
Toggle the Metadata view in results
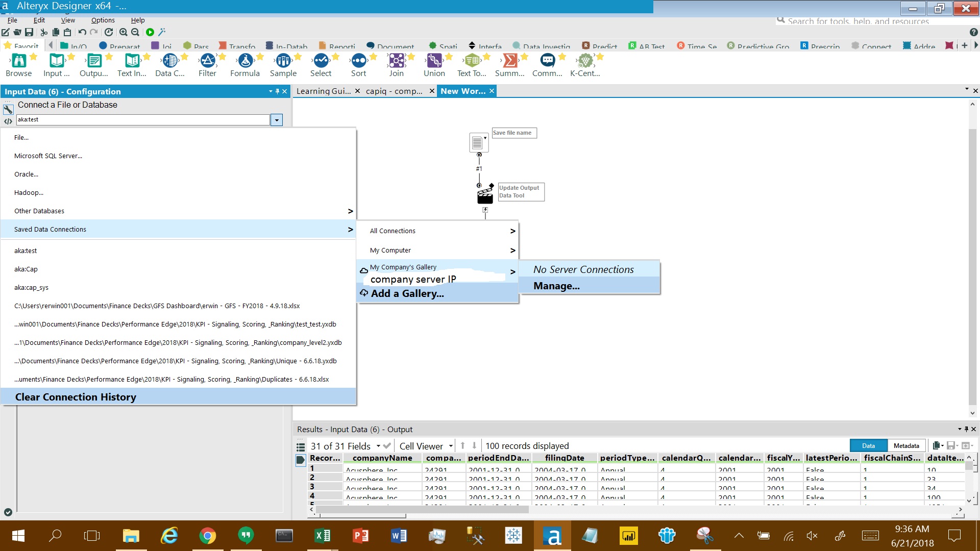pyautogui.click(x=906, y=446)
